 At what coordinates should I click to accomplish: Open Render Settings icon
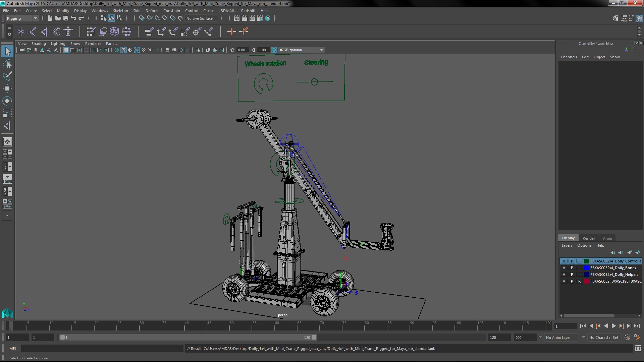(x=260, y=18)
